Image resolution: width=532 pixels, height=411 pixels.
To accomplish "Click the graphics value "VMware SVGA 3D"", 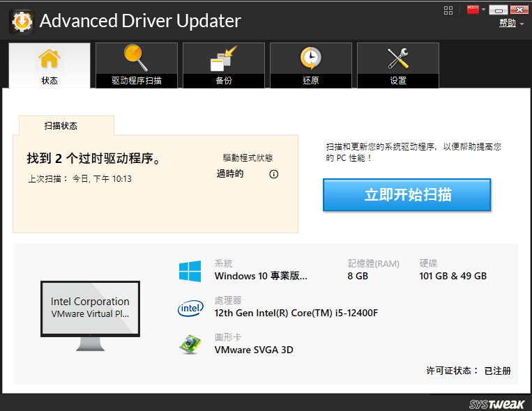I will tap(254, 350).
